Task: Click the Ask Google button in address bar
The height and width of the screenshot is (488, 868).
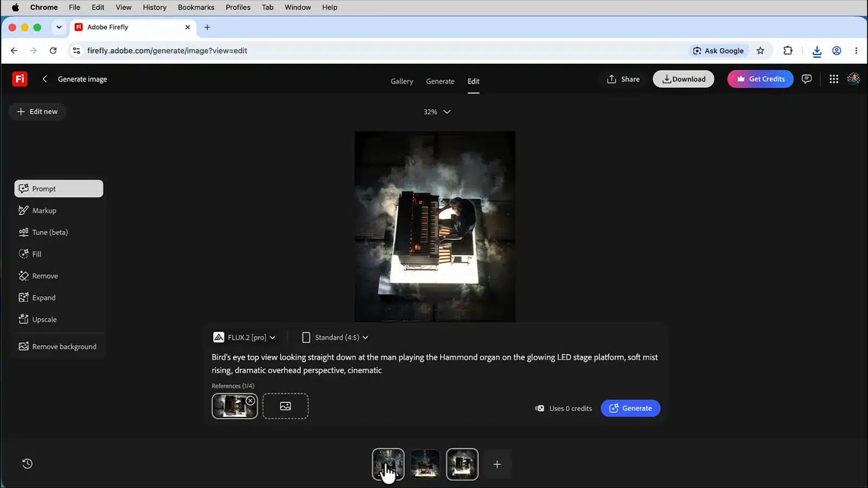Action: (718, 50)
